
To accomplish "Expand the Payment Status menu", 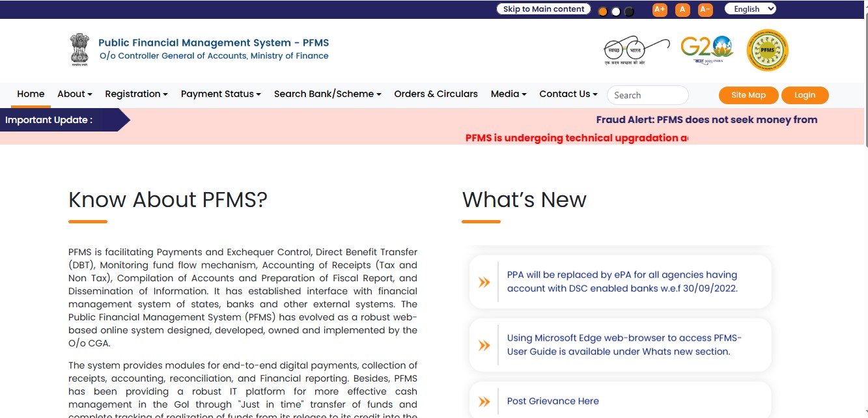I will click(221, 94).
